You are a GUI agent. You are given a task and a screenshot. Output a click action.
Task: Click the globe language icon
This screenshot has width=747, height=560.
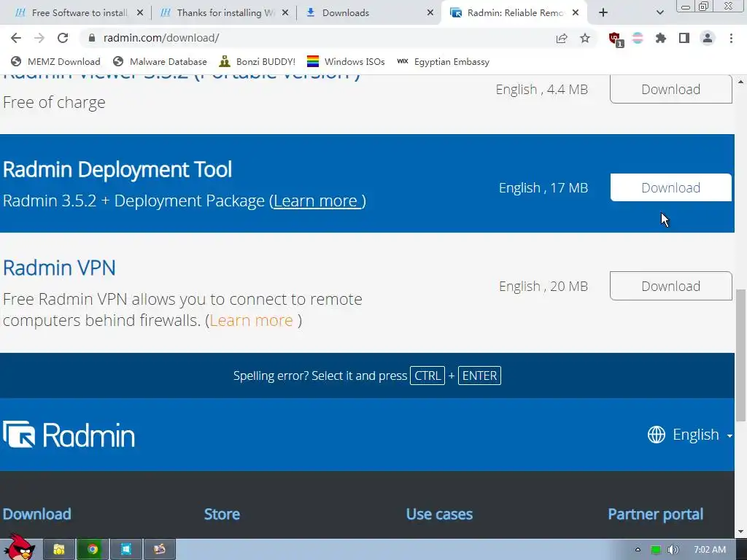[x=657, y=435]
